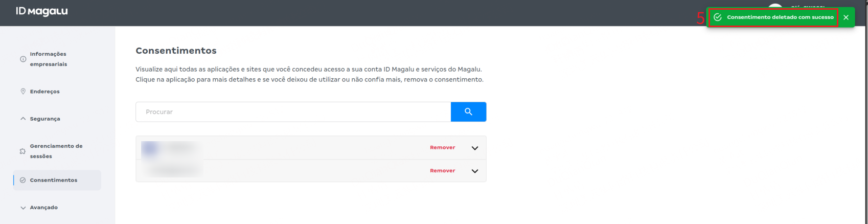Click the puzzle icon beside Gerenciamento de sessões
This screenshot has width=868, height=224.
click(22, 151)
